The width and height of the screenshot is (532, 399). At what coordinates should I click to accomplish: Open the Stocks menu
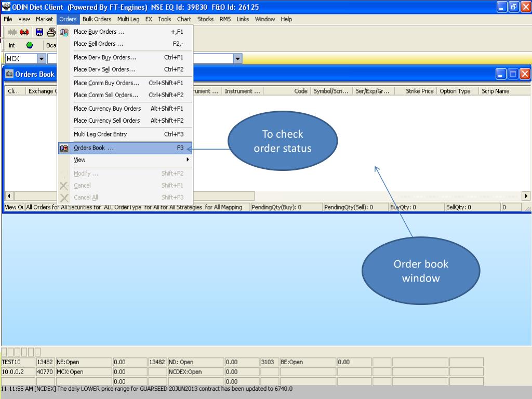[205, 19]
